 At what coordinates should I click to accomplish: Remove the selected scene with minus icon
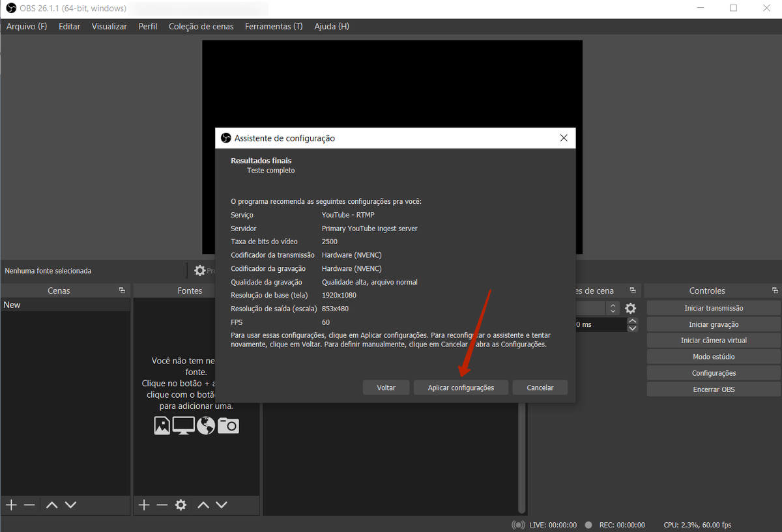[29, 505]
